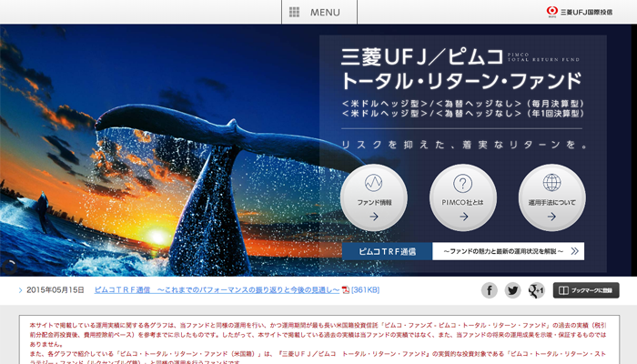
Task: Click the question mark icon above PIMCO社とは
Action: (x=462, y=183)
